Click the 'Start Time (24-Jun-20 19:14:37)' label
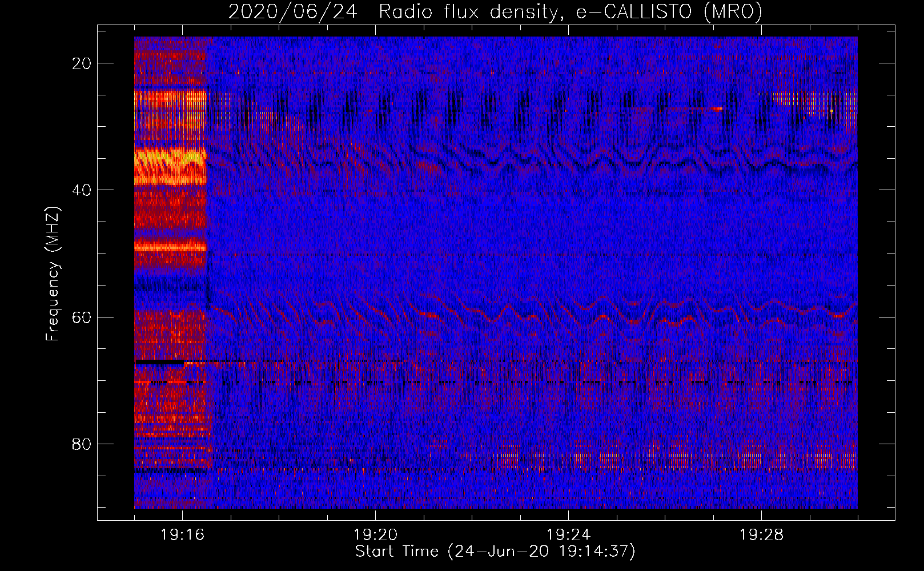 click(x=495, y=552)
